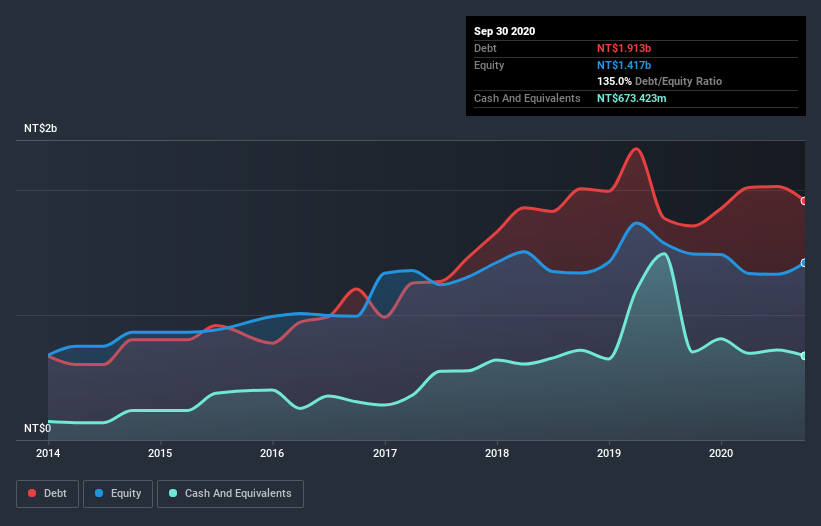Image resolution: width=821 pixels, height=526 pixels.
Task: Click the NT$1.417b equity value
Action: (x=624, y=65)
